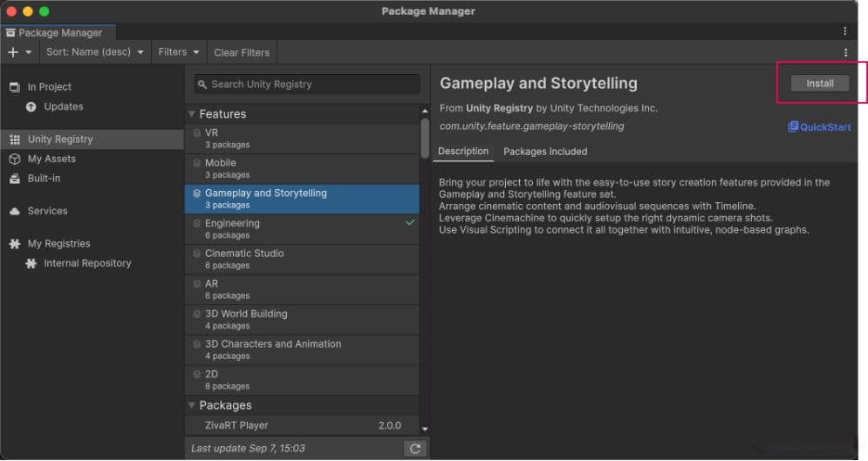Click the 3D Characters and Animation icon

[x=196, y=344]
